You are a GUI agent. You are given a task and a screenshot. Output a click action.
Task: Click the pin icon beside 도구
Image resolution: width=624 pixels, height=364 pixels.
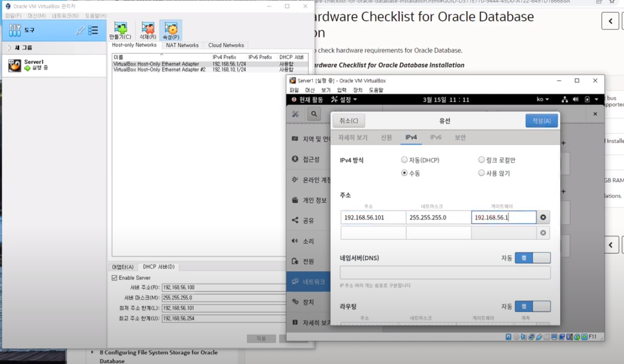pyautogui.click(x=80, y=31)
